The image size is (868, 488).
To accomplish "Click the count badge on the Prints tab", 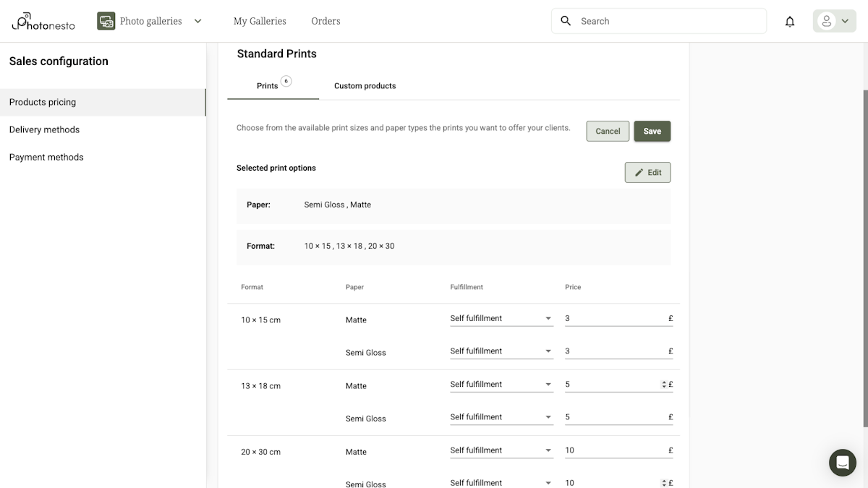I will [286, 81].
